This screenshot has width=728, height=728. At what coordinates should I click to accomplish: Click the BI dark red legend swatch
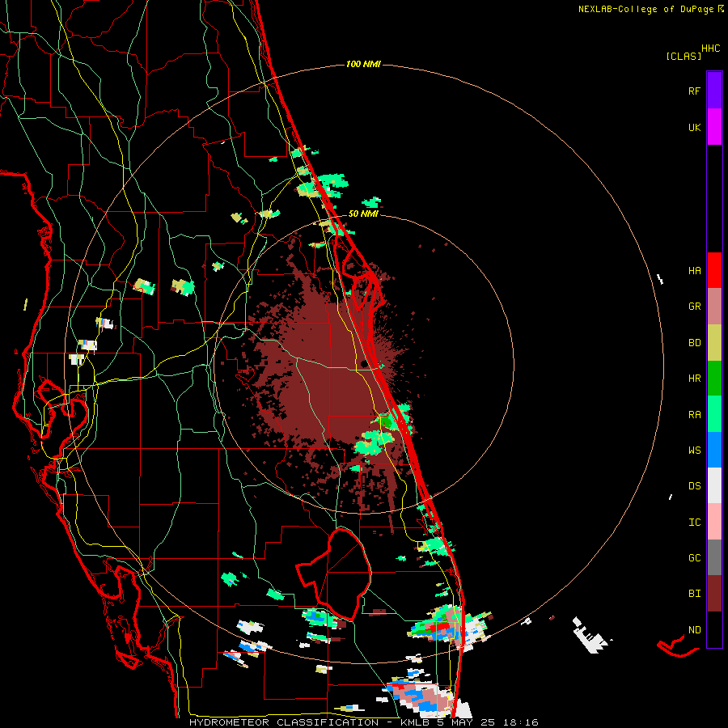click(714, 594)
